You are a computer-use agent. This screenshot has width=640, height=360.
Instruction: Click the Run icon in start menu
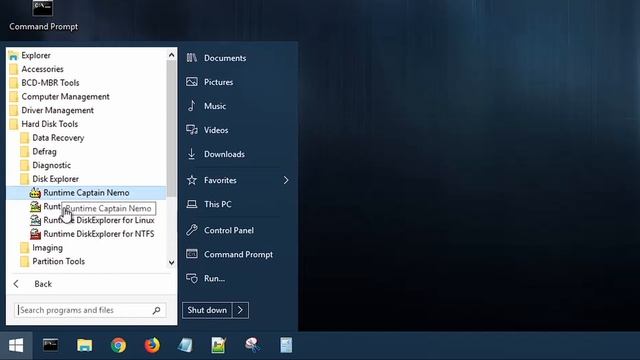coord(192,278)
